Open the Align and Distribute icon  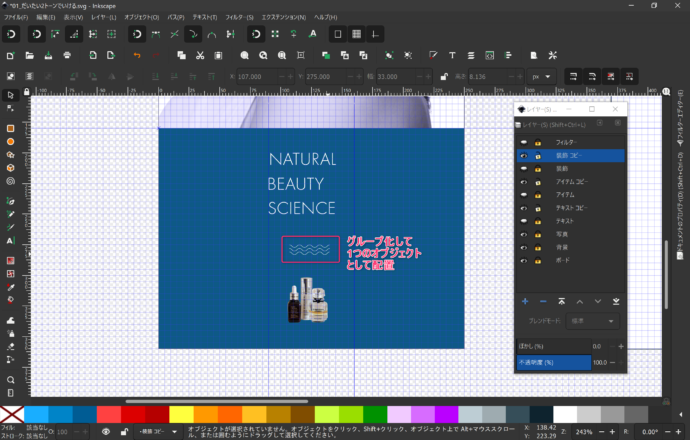(x=508, y=55)
